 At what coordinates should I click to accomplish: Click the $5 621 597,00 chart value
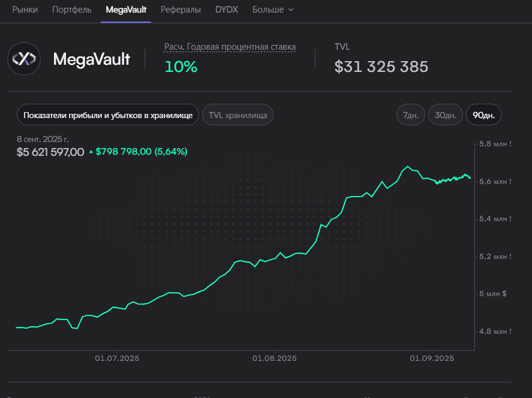click(50, 152)
